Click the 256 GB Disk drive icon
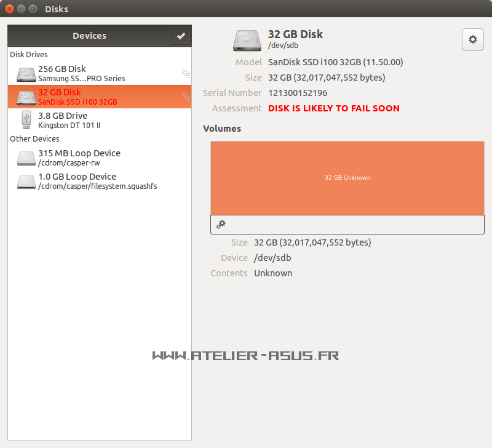 coord(26,74)
